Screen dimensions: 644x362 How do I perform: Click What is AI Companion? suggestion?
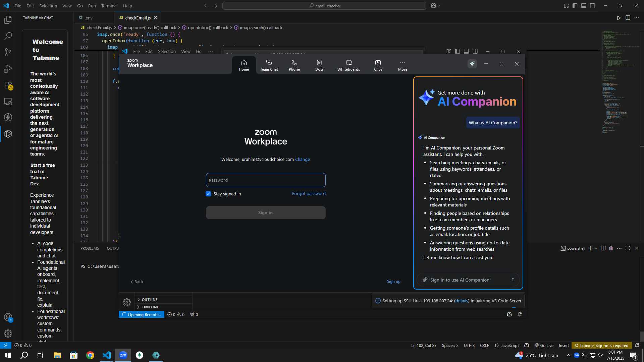(x=493, y=123)
